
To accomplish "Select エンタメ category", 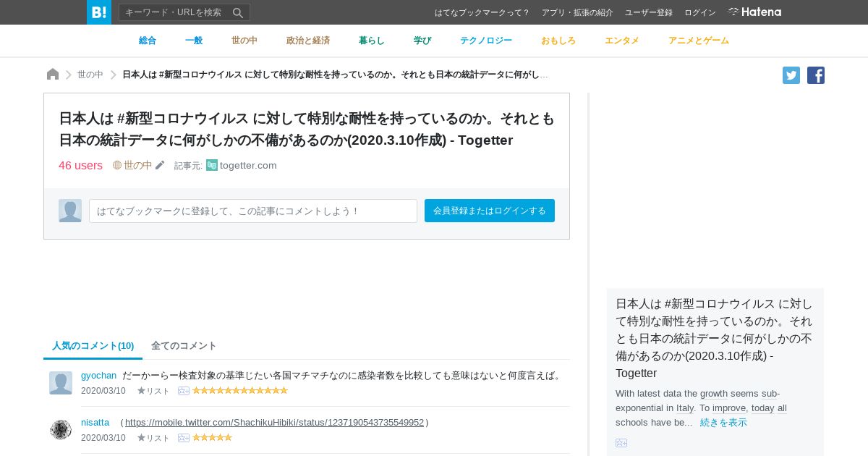I will 622,41.
